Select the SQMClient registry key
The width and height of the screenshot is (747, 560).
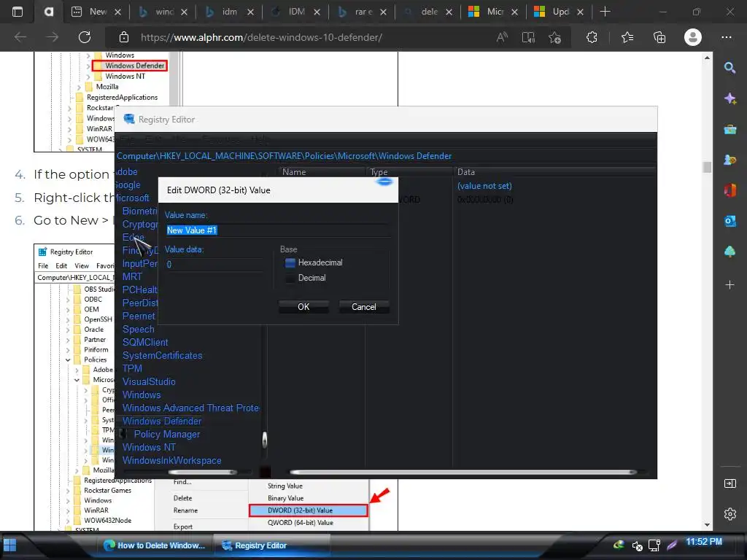tap(145, 343)
